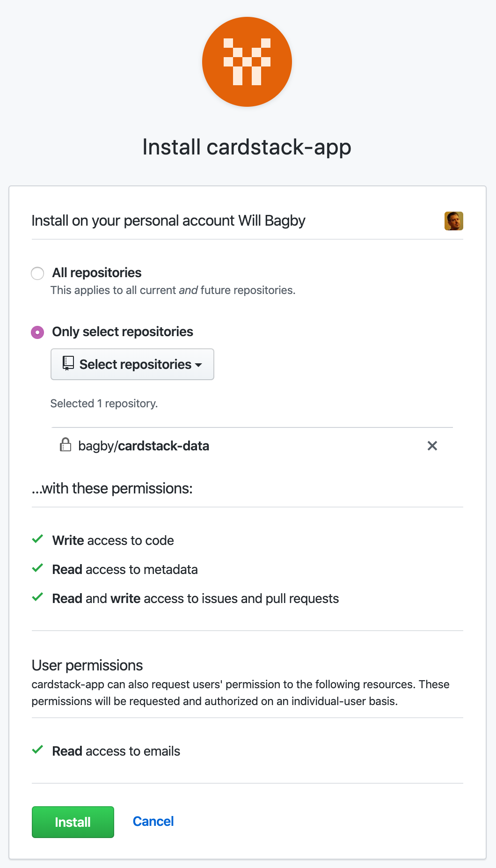Image resolution: width=496 pixels, height=868 pixels.
Task: Click the checkmark beside issues and pull requests
Action: tap(38, 597)
